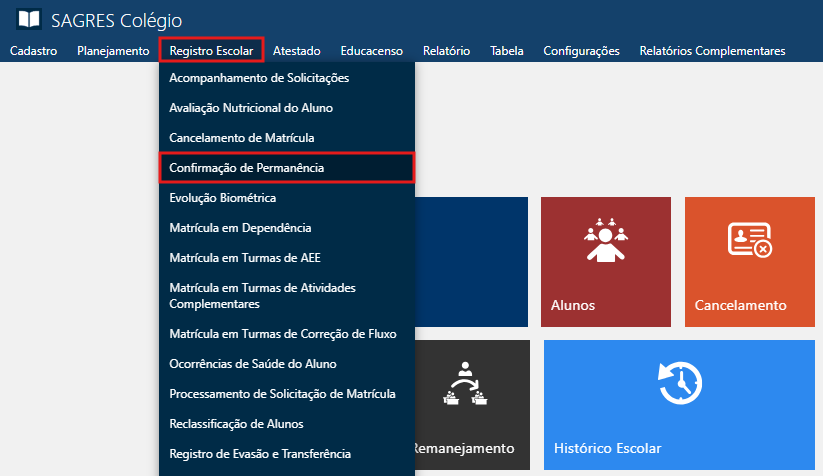Click the Alunos group icon
Viewport: 823px width, 476px height.
[x=604, y=240]
